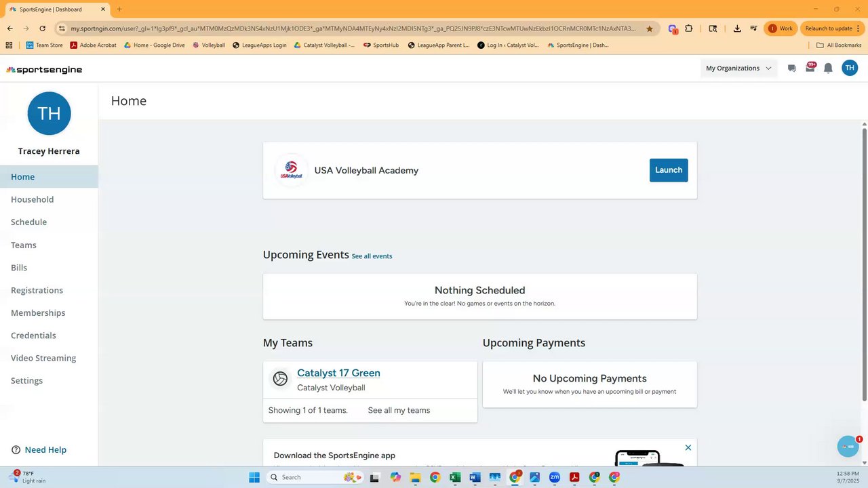Open Zoom from the taskbar
This screenshot has width=868, height=488.
pyautogui.click(x=555, y=477)
